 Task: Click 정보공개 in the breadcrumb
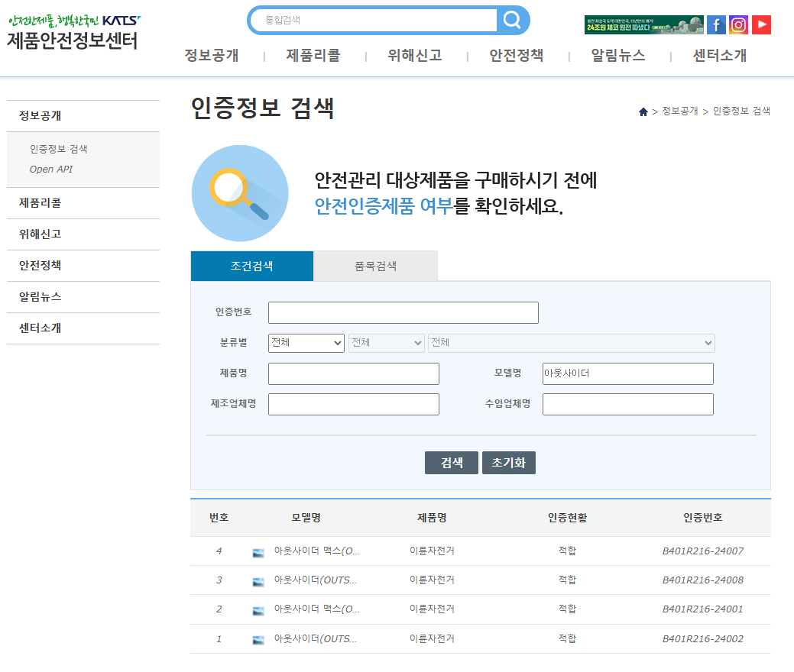pyautogui.click(x=680, y=111)
